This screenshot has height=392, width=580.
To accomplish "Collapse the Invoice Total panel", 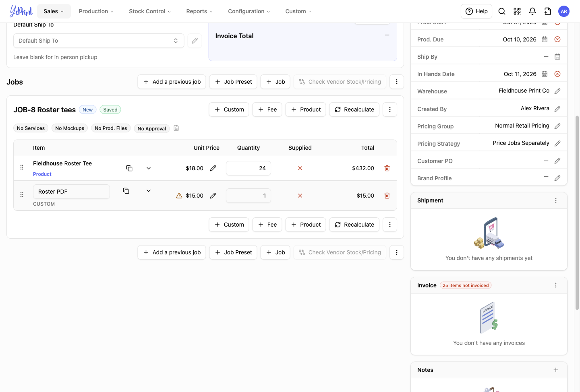I will [387, 35].
